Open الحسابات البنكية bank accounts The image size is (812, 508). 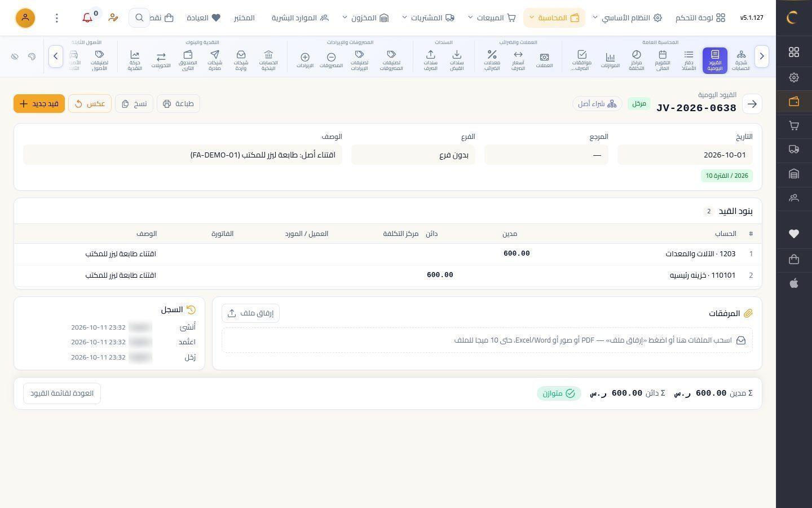[x=268, y=60]
